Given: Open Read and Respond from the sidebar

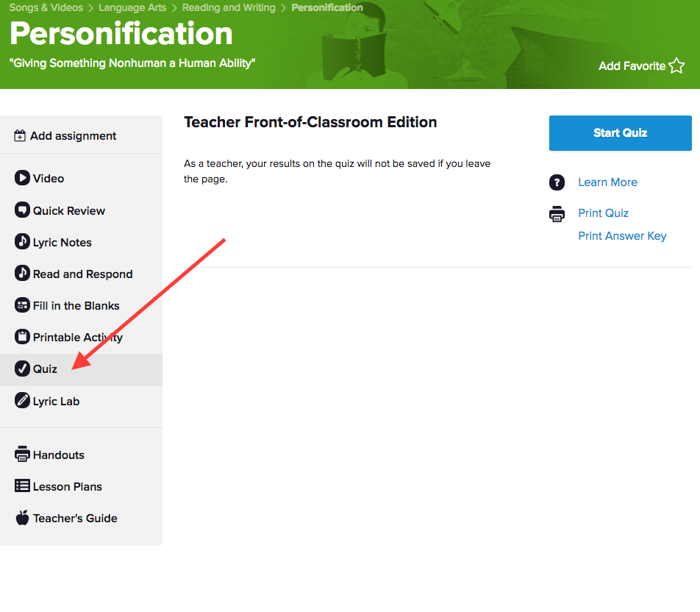Looking at the screenshot, I should coord(82,274).
